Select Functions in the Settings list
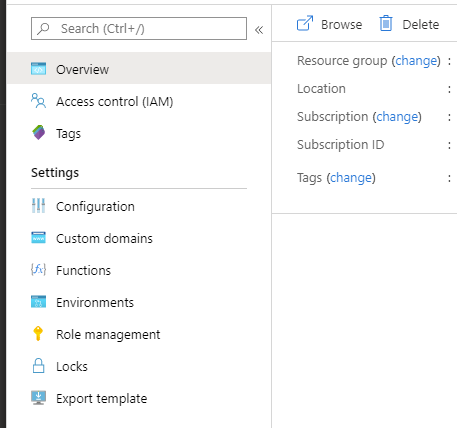 coord(139,270)
